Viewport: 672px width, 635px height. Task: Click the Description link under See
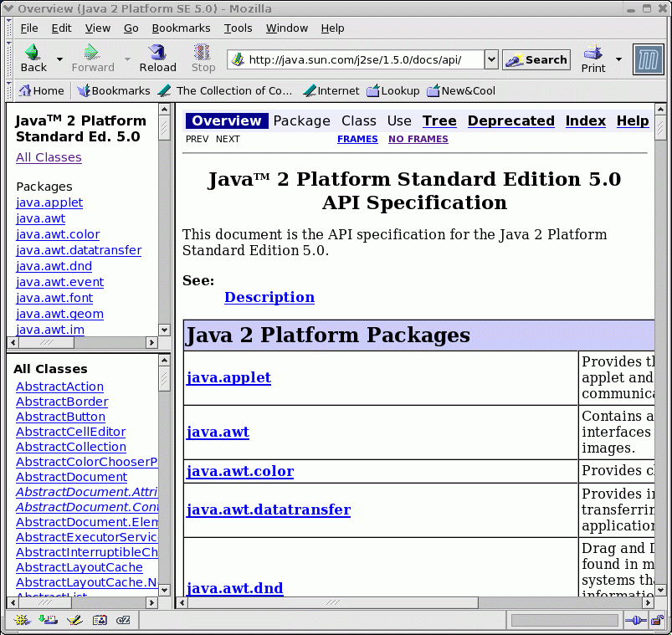point(269,297)
